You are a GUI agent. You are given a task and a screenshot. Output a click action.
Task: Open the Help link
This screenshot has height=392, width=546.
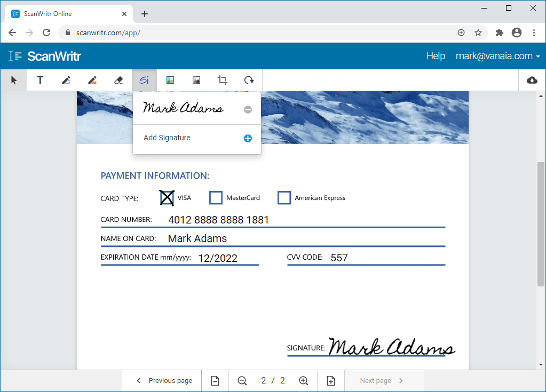(436, 56)
